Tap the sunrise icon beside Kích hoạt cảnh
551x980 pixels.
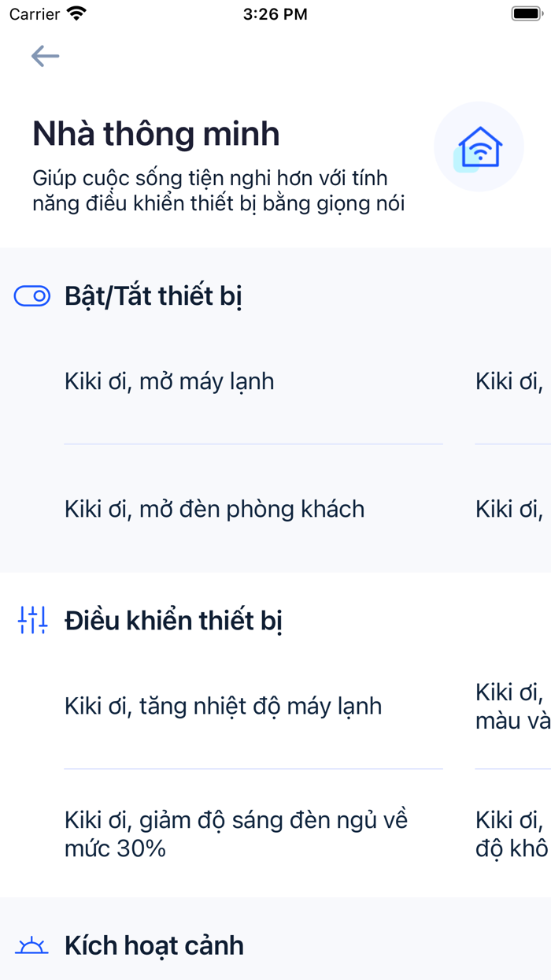(31, 945)
